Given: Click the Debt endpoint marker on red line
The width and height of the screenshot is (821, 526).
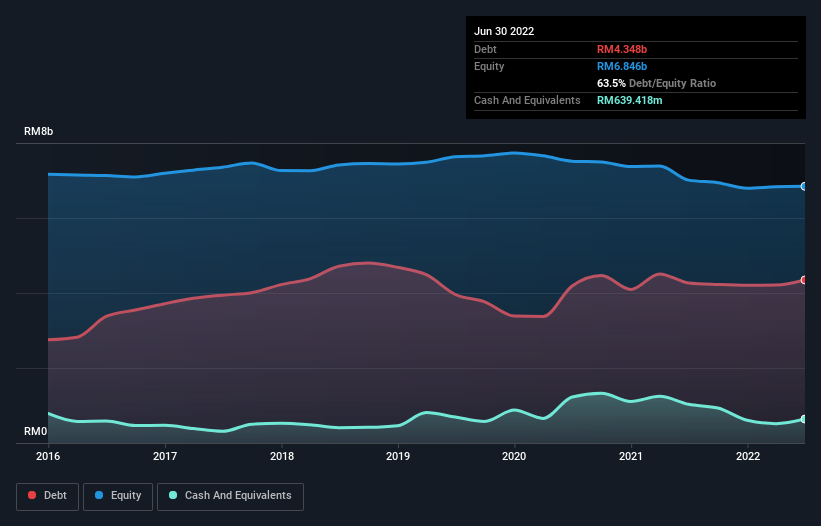Looking at the screenshot, I should pos(804,280).
